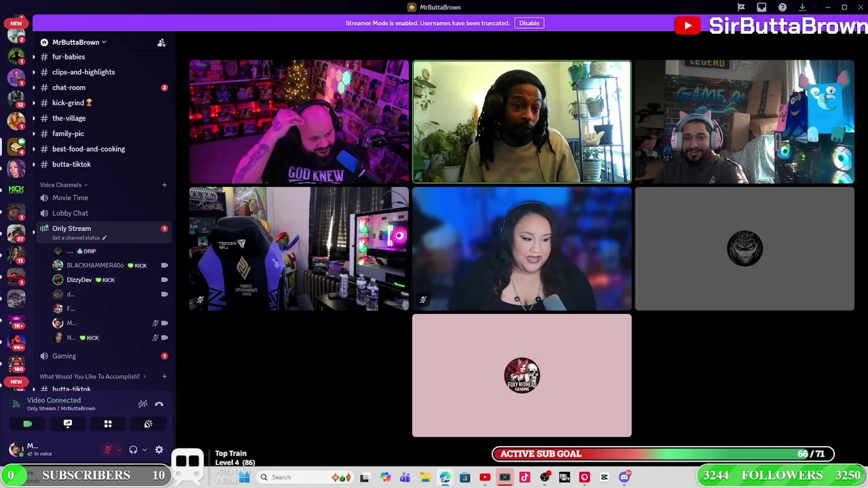Open YouTube app from taskbar

(x=485, y=477)
